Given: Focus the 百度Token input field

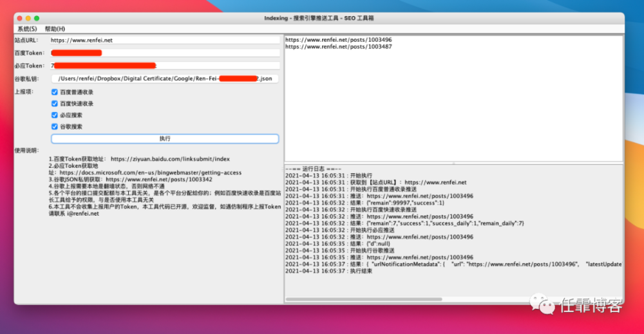Looking at the screenshot, I should pos(165,53).
